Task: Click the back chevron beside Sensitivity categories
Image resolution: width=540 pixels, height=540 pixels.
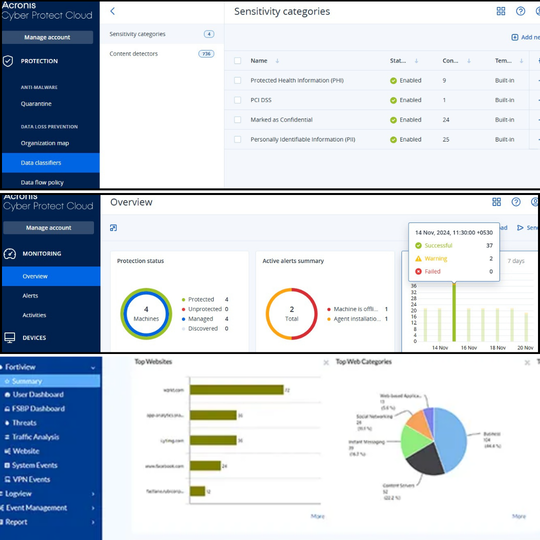Action: click(113, 11)
